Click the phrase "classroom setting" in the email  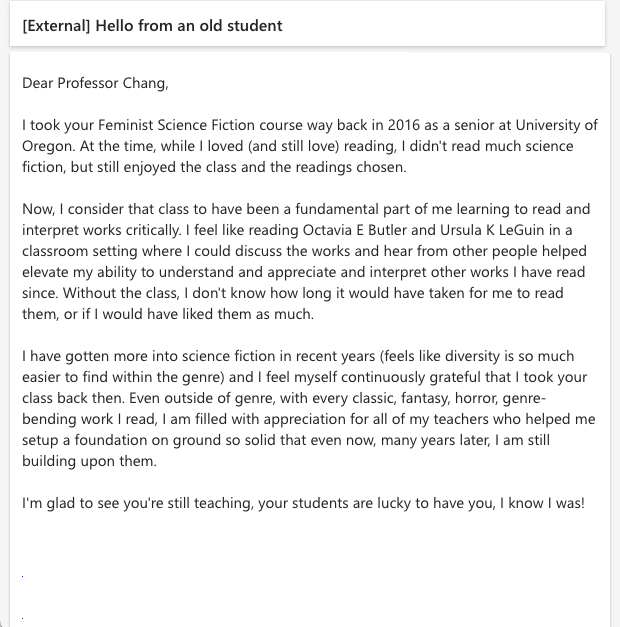click(x=80, y=252)
